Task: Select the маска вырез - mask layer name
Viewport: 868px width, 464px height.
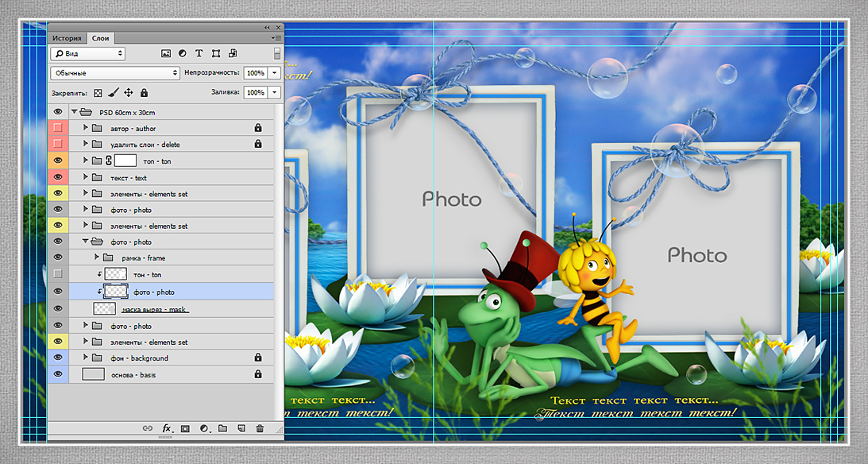Action: (154, 310)
